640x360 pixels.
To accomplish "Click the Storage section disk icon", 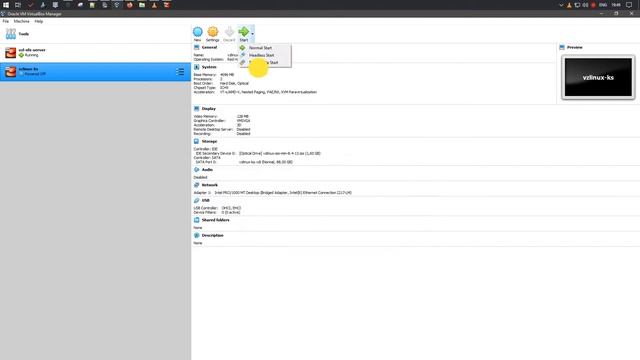I will pyautogui.click(x=196, y=141).
